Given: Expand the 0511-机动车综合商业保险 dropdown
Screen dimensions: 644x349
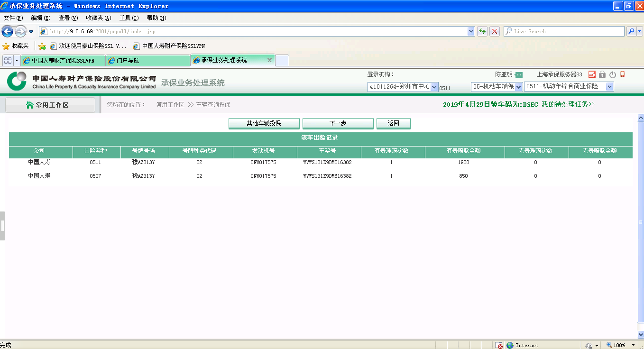Looking at the screenshot, I should click(609, 87).
